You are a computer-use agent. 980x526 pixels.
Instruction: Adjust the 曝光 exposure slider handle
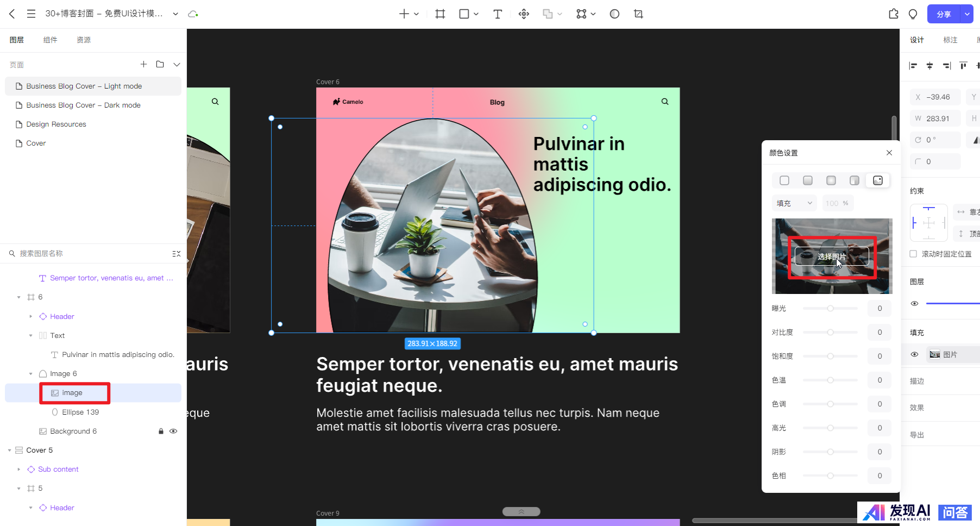click(x=830, y=309)
